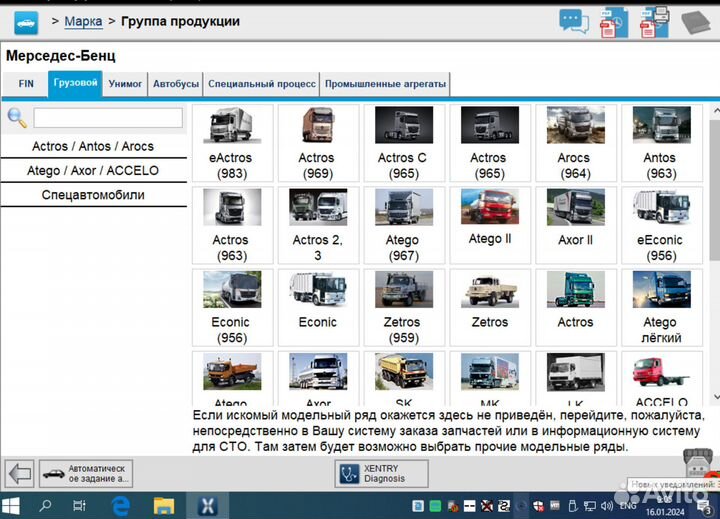Follow the Марка breadcrumb link

pyautogui.click(x=83, y=22)
